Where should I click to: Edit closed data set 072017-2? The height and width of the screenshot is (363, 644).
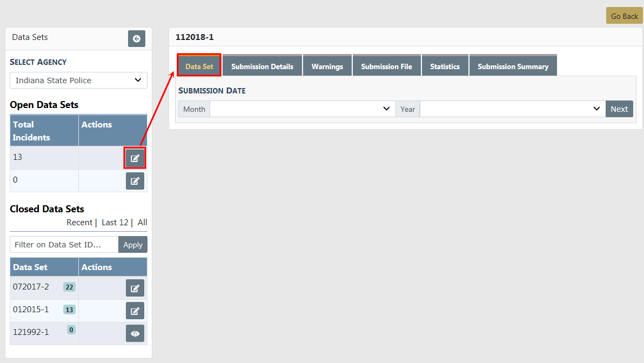tap(135, 288)
